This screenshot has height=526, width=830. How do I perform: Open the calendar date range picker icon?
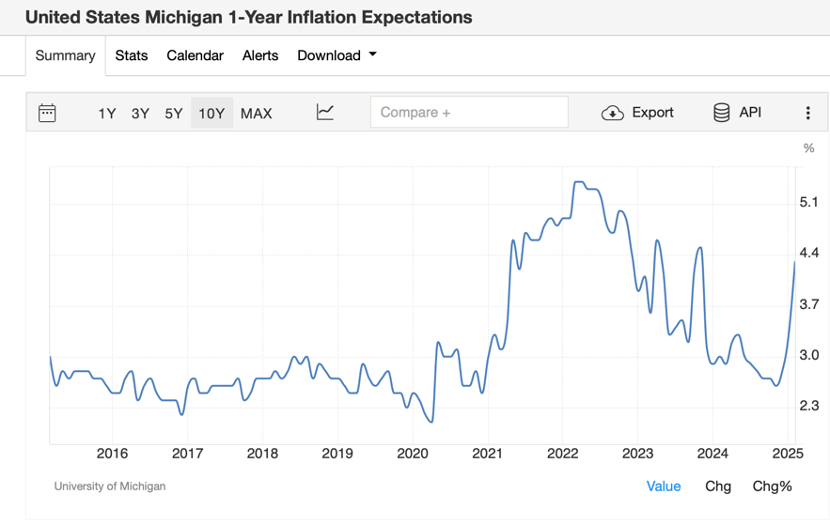click(x=47, y=113)
